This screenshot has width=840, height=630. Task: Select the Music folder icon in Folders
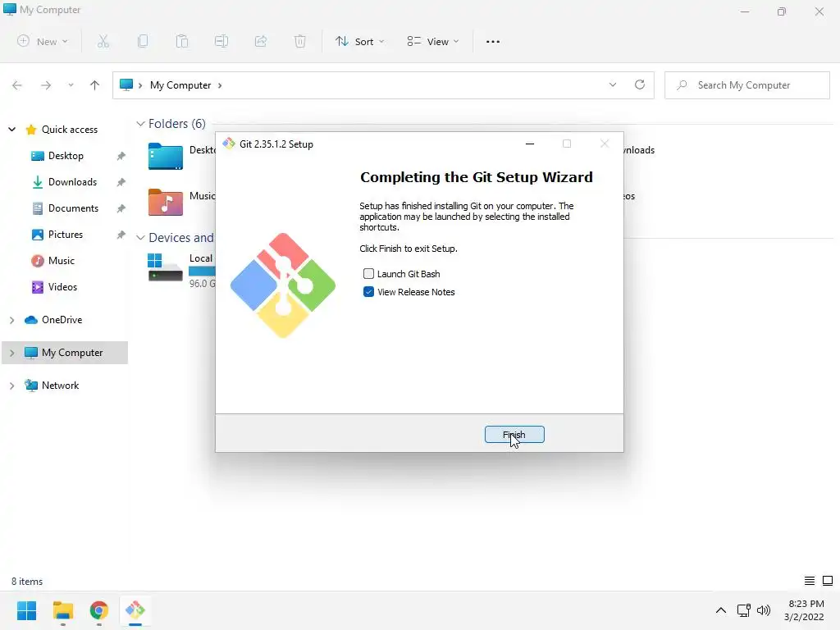(166, 202)
